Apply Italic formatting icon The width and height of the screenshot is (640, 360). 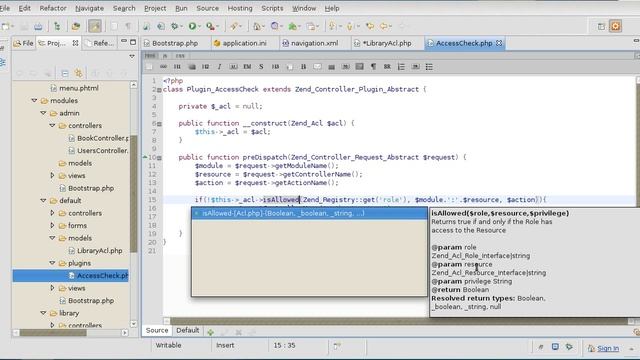(x=219, y=67)
